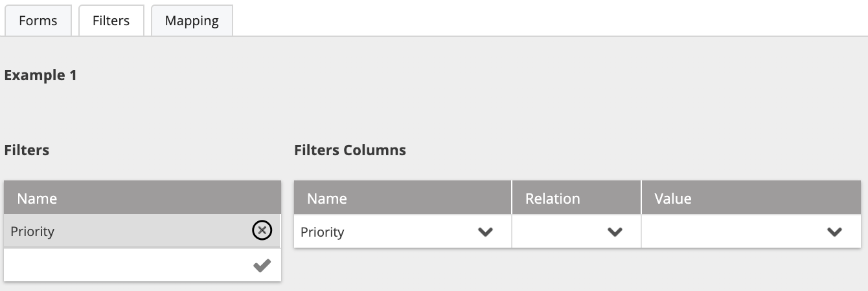Open the Mapping tab
Viewport: 868px width, 291px height.
point(192,21)
